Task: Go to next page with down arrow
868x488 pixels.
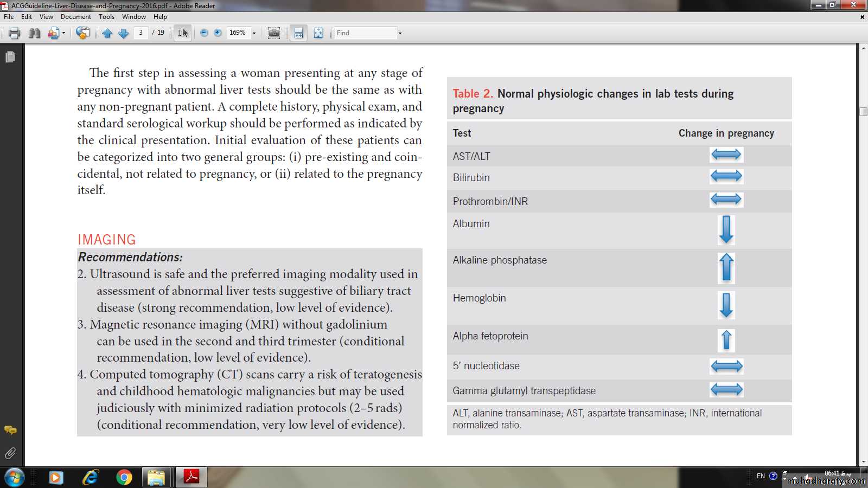Action: (123, 33)
